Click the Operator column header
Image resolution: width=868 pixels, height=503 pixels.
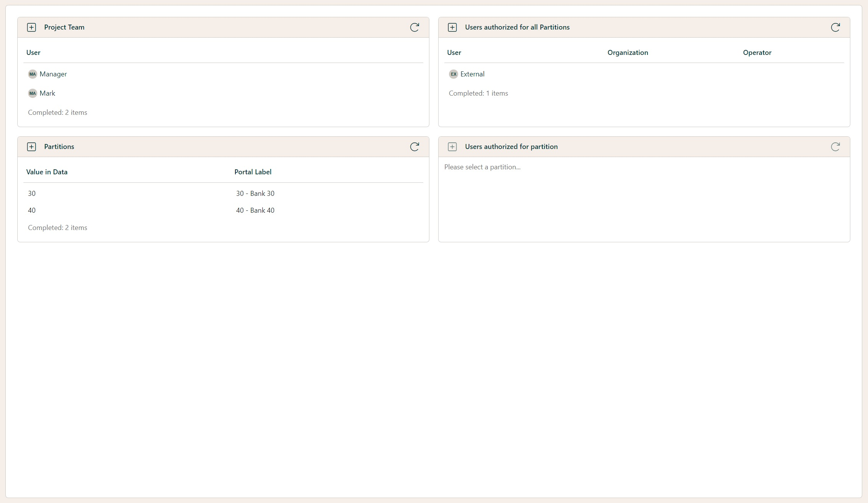(757, 53)
